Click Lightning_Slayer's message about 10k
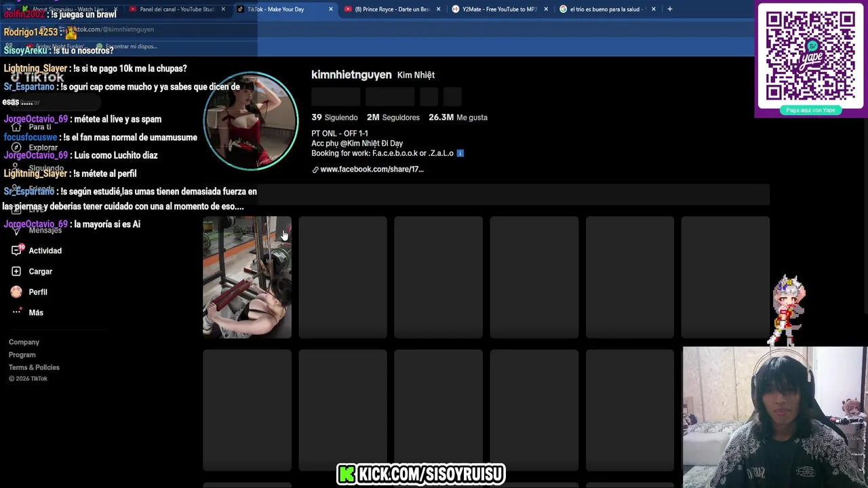This screenshot has width=868, height=488. [x=95, y=68]
